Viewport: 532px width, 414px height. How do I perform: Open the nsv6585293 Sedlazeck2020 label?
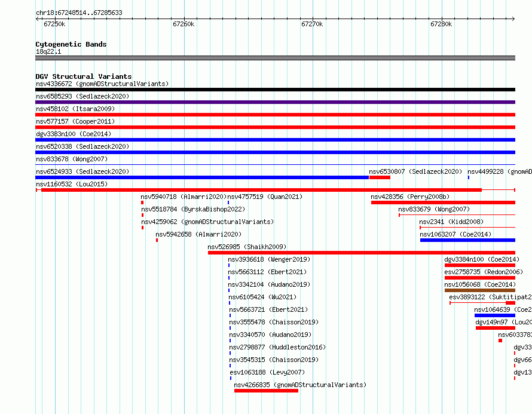[x=82, y=96]
